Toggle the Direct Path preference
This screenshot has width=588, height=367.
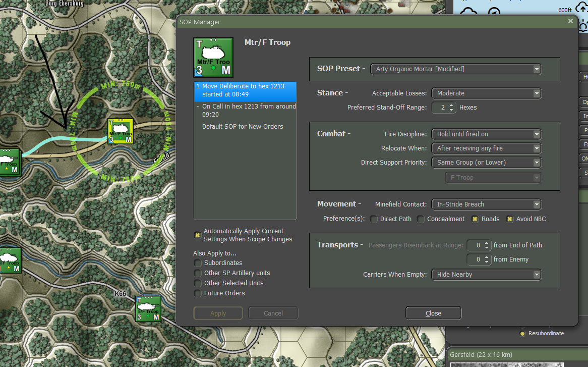click(374, 219)
